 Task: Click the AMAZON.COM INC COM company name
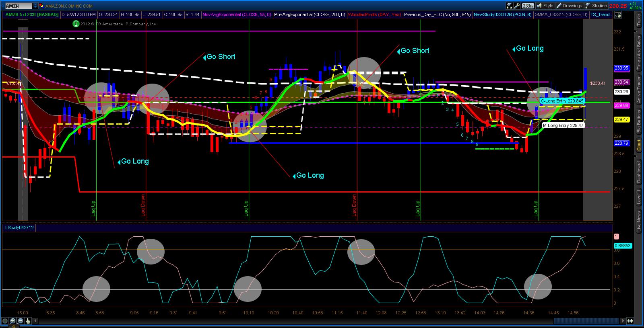[69, 6]
